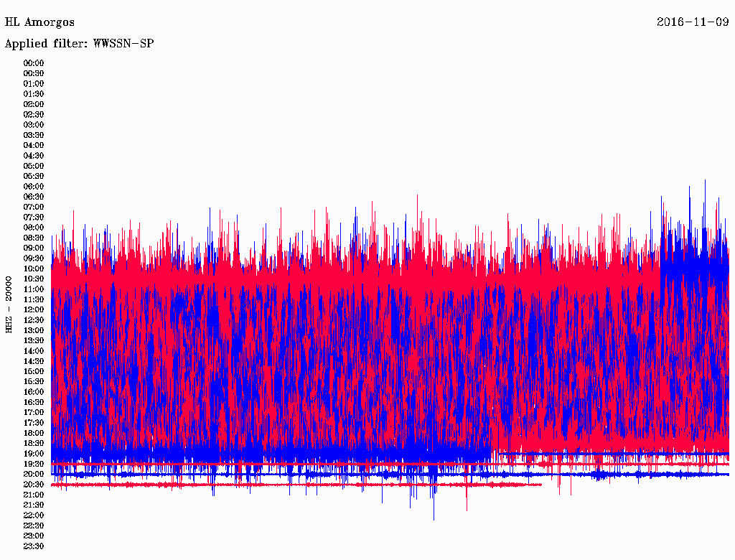Click the 07:00 time label
The image size is (735, 560).
tap(34, 207)
